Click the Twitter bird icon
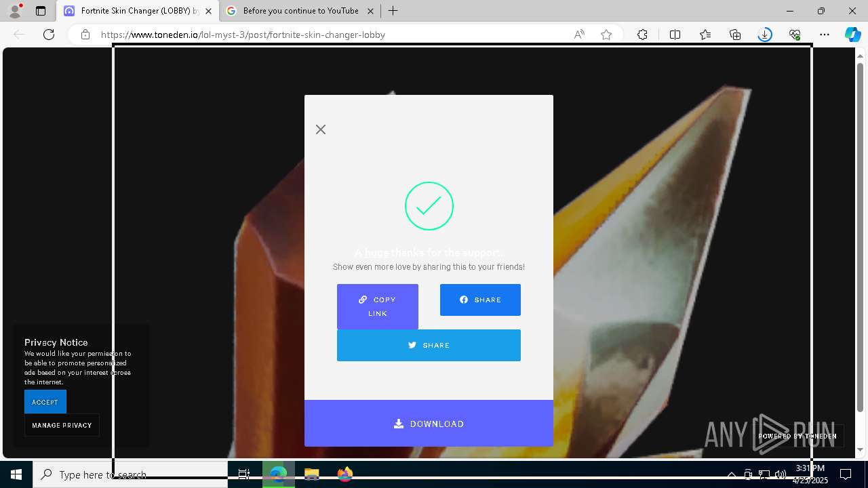 [x=412, y=345]
